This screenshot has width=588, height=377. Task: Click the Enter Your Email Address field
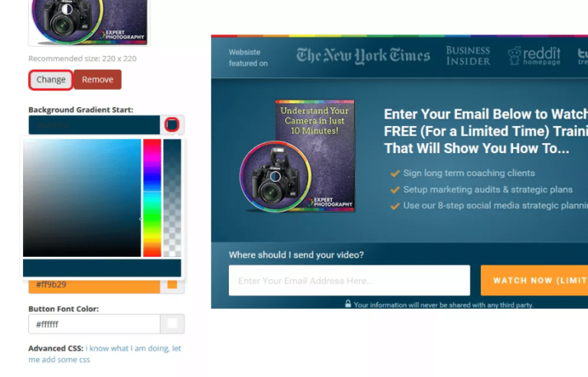coord(349,281)
